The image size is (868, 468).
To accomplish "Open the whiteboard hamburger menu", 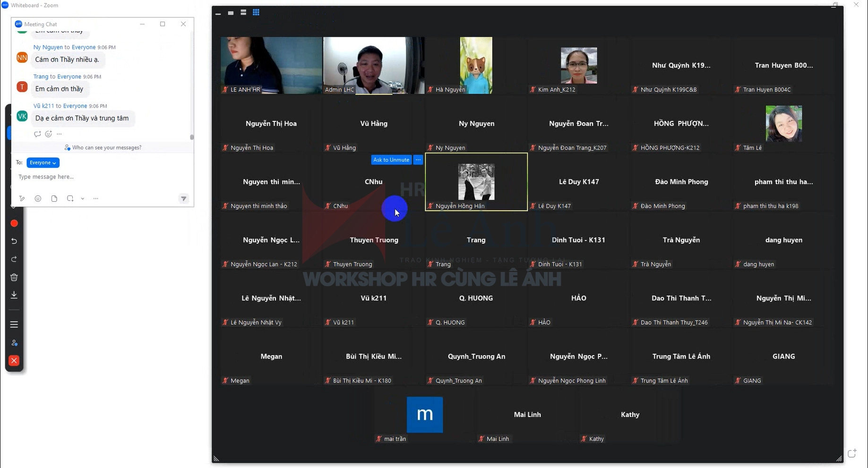I will coord(14,324).
